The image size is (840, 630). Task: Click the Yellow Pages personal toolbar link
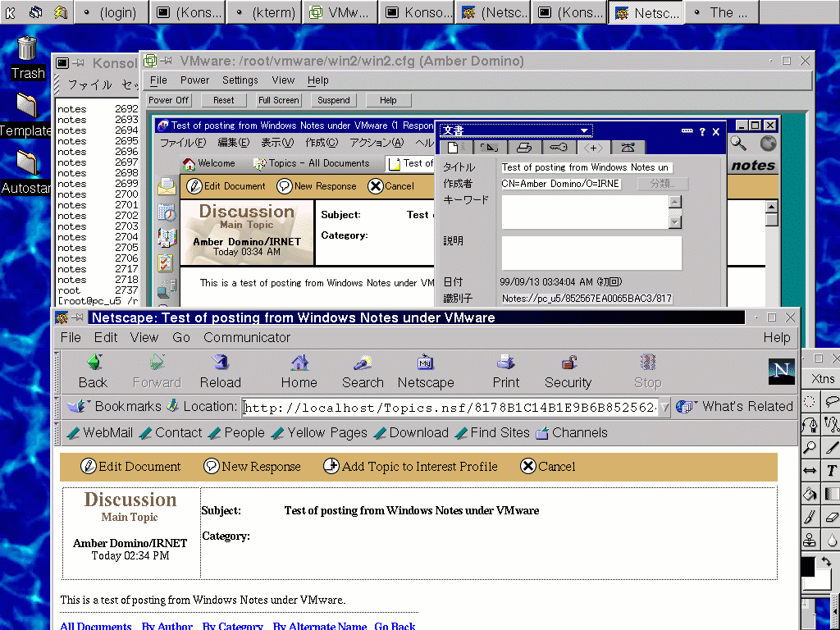click(319, 433)
